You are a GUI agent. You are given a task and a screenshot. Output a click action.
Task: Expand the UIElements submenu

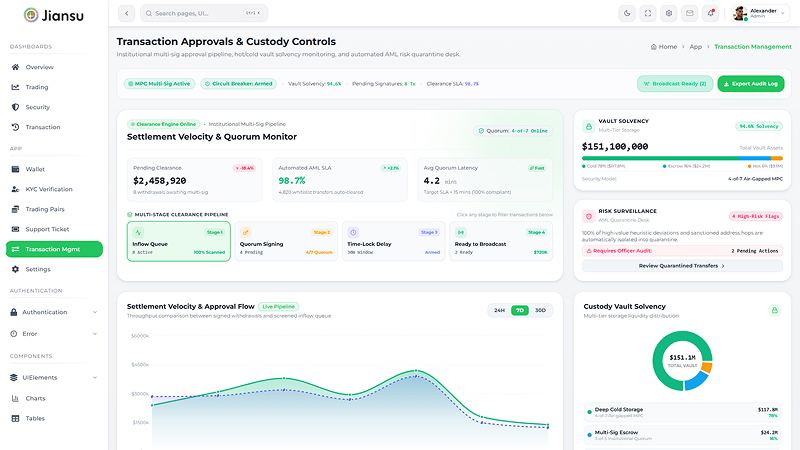[54, 378]
